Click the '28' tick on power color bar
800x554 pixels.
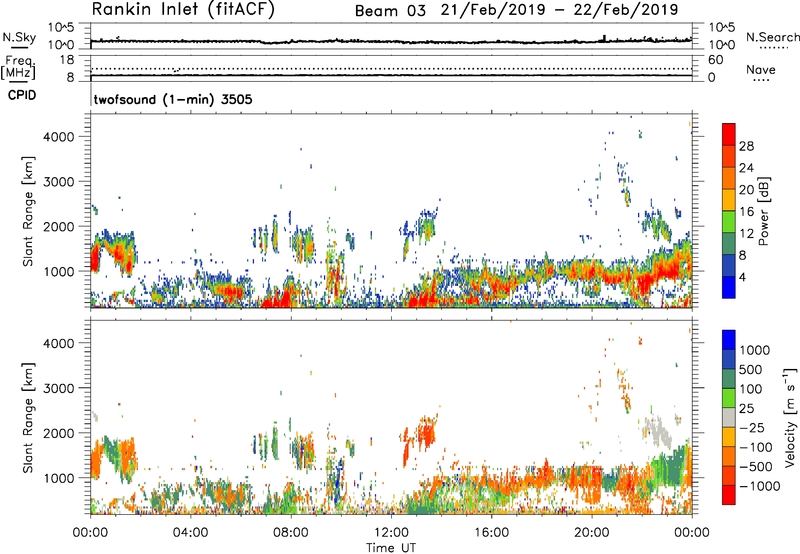tap(746, 146)
